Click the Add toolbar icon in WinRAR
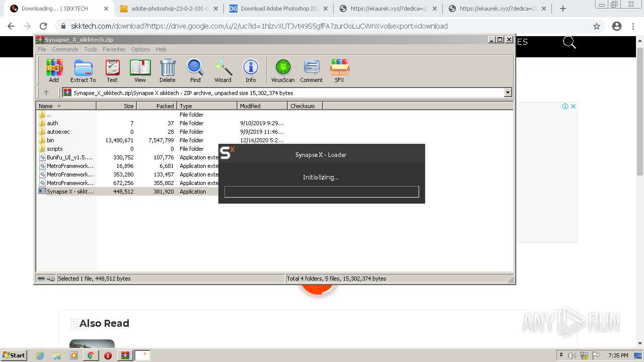The width and height of the screenshot is (644, 362). coord(54,70)
